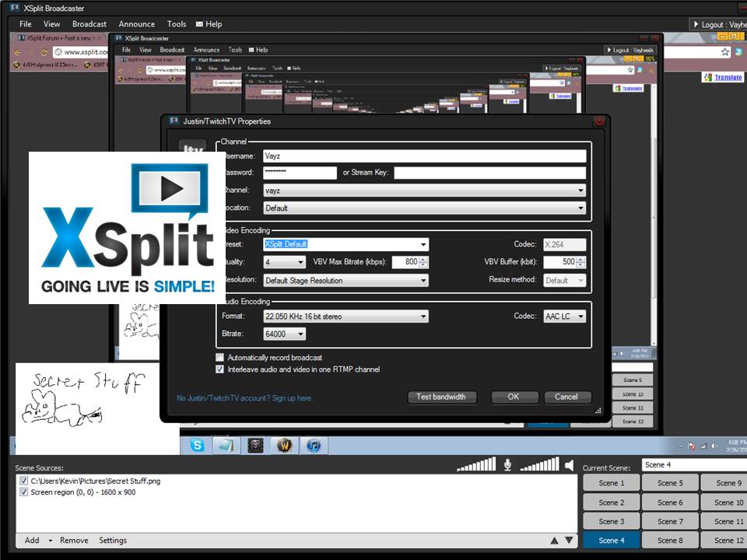Screen dimensions: 747x560
Task: Open the View menu
Action: pos(51,24)
